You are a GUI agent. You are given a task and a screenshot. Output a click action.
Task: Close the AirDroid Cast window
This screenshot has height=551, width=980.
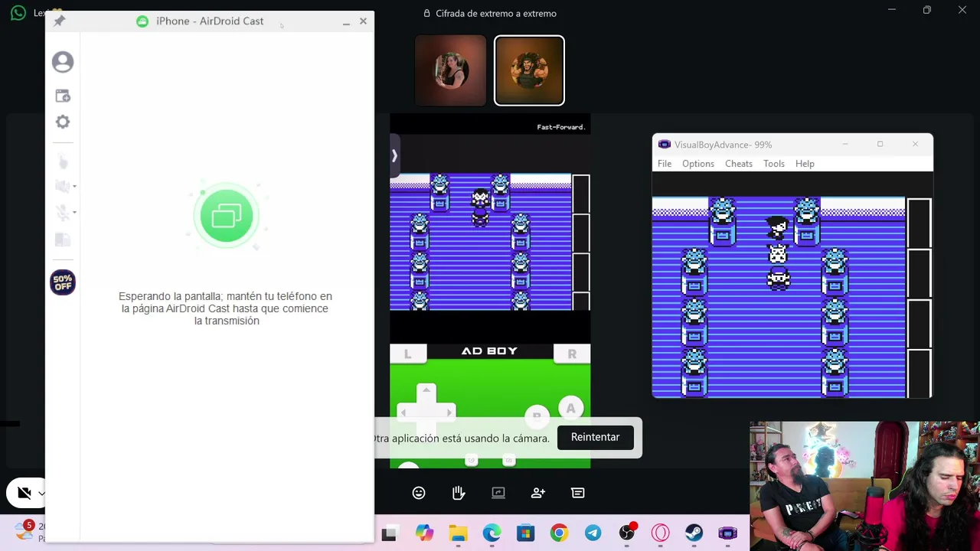coord(363,21)
